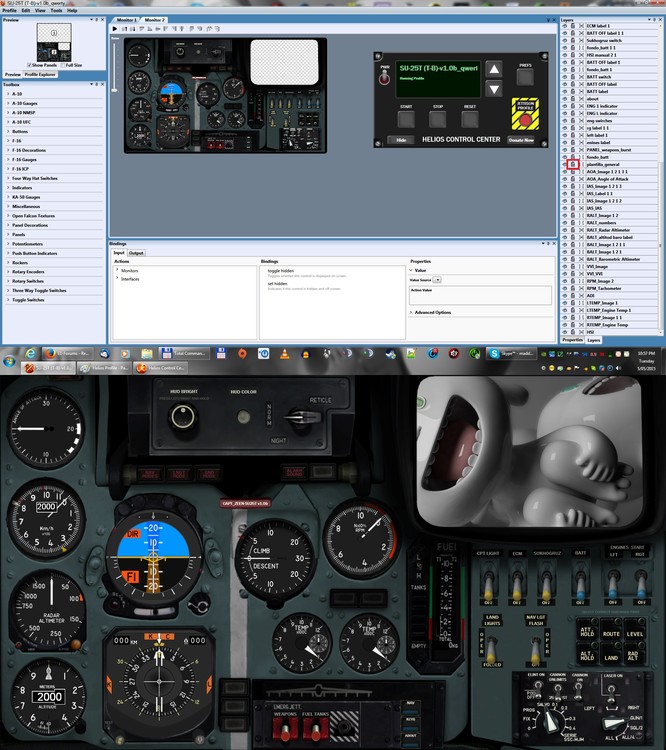The image size is (666, 750).
Task: Toggle the Show Panels checkbox
Action: (29, 65)
